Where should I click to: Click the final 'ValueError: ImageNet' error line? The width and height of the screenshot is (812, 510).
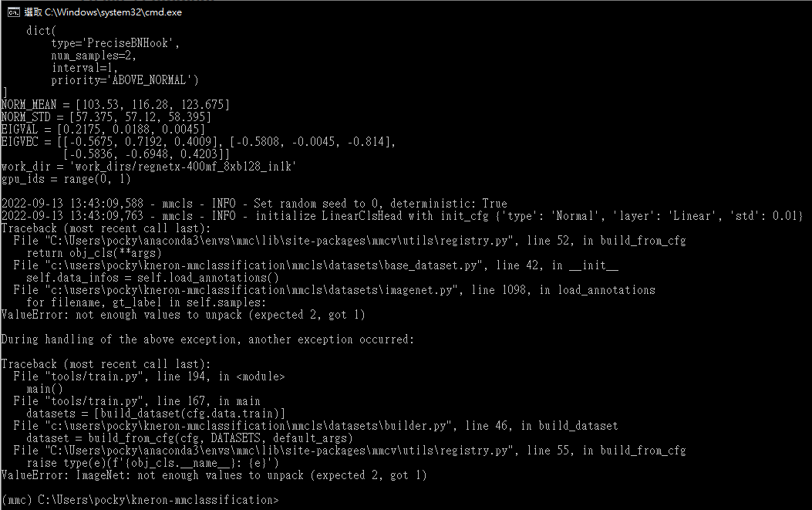(214, 476)
